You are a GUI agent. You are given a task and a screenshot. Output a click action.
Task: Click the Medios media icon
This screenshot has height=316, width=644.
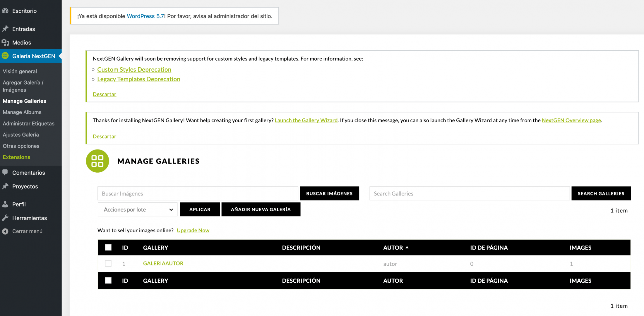tap(5, 42)
